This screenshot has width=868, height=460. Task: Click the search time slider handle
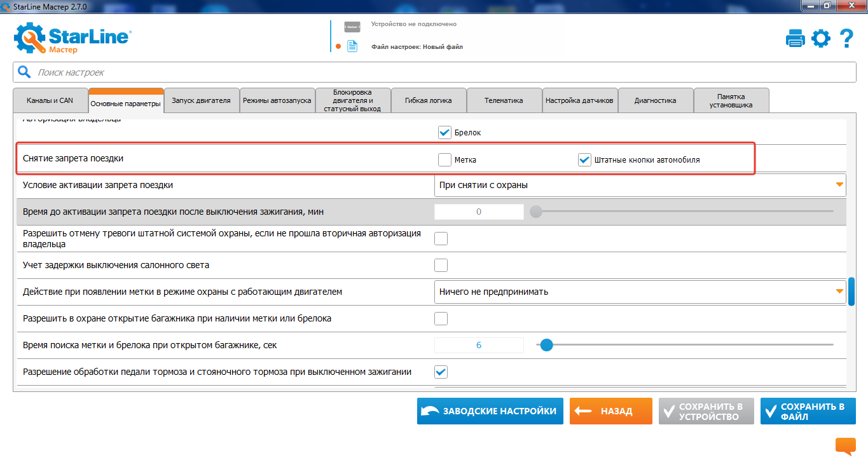546,345
